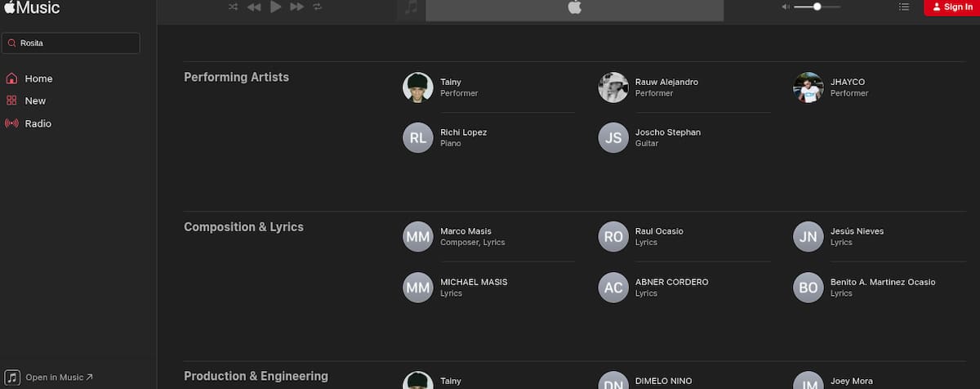Viewport: 980px width, 389px height.
Task: Skip to the next track
Action: pos(297,7)
